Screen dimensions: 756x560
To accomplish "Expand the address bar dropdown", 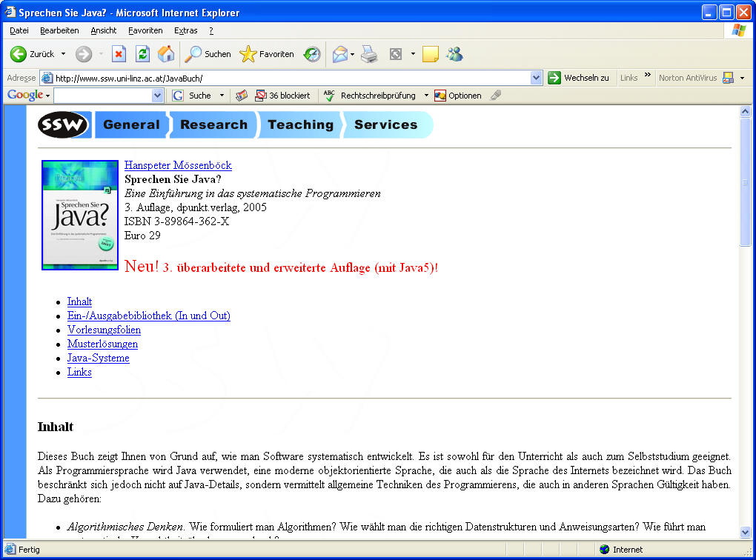I will (x=537, y=78).
